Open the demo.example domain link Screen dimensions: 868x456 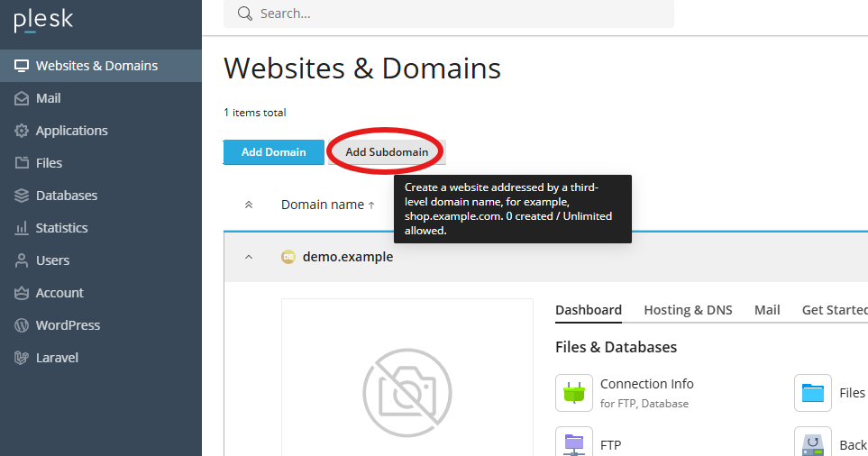click(347, 257)
